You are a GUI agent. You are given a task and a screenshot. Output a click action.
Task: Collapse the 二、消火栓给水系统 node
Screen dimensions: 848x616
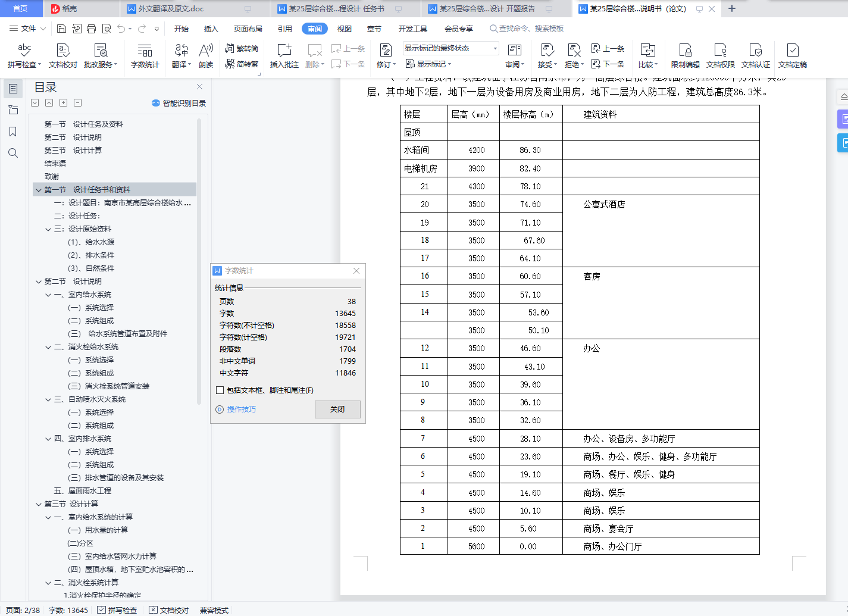tap(48, 347)
